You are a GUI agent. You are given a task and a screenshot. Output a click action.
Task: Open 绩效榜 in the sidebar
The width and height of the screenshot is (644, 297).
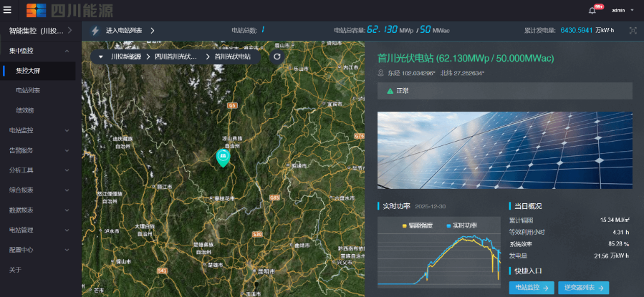(x=25, y=110)
